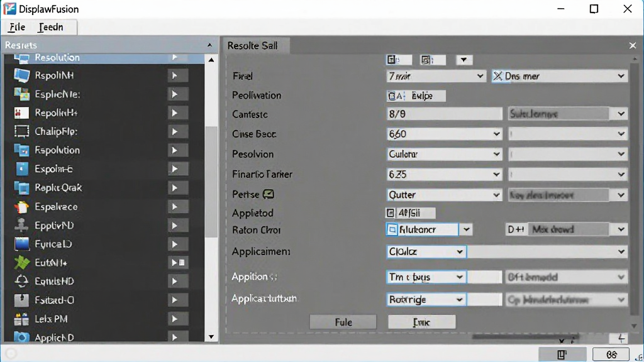Click the button right of Fule
644x362 pixels.
pyautogui.click(x=422, y=322)
